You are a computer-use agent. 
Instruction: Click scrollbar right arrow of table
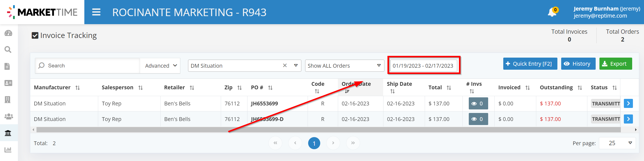pyautogui.click(x=636, y=130)
